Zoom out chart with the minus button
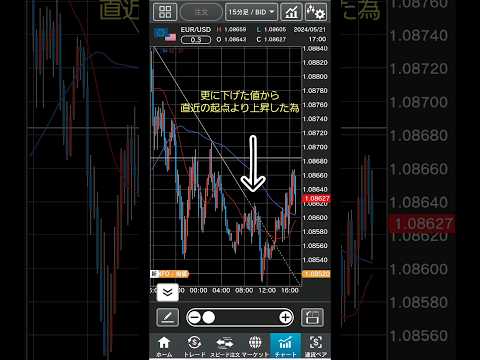 pyautogui.click(x=194, y=318)
